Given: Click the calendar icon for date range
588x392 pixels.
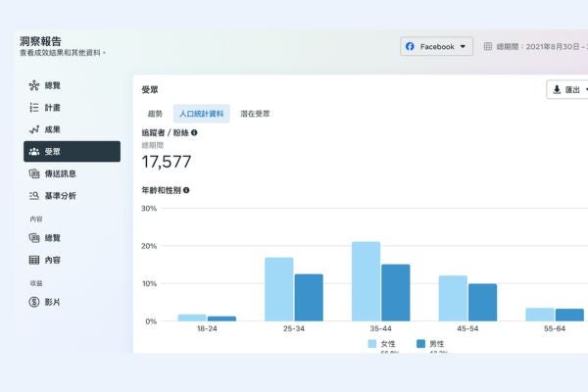Looking at the screenshot, I should click(488, 46).
